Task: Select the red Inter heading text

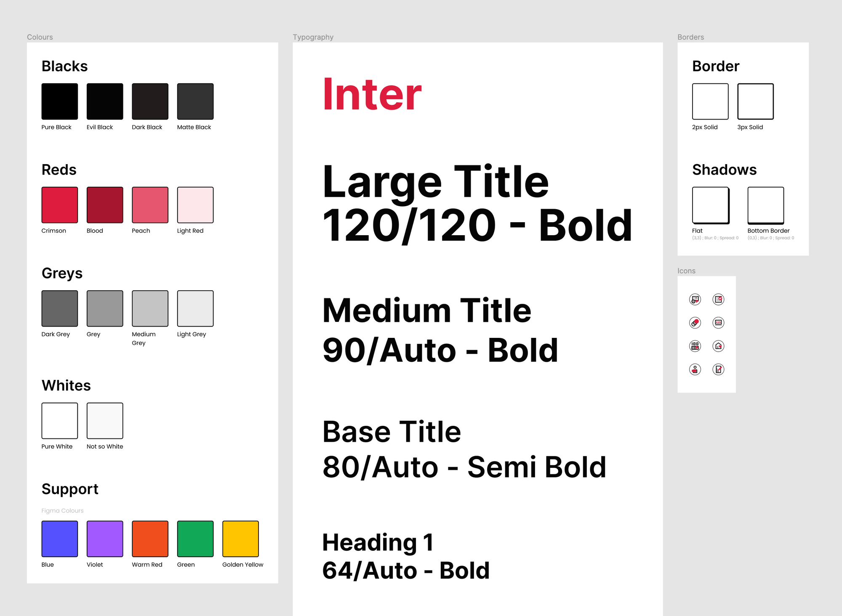Action: 372,94
